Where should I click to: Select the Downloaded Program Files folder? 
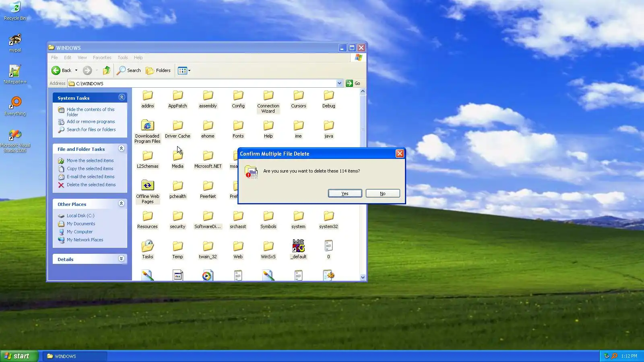[147, 132]
